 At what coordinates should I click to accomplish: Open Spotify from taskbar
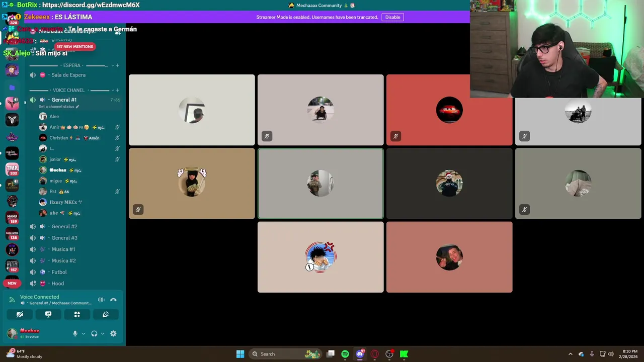(345, 354)
